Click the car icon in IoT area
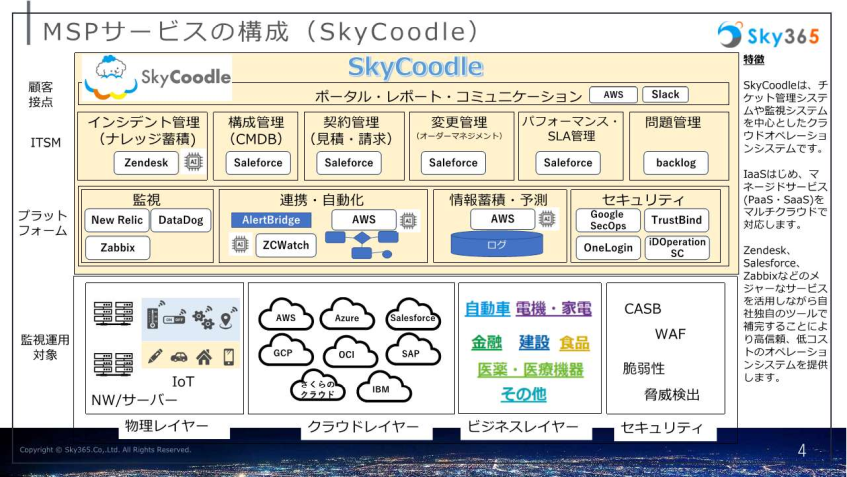The image size is (847, 477). tap(180, 356)
